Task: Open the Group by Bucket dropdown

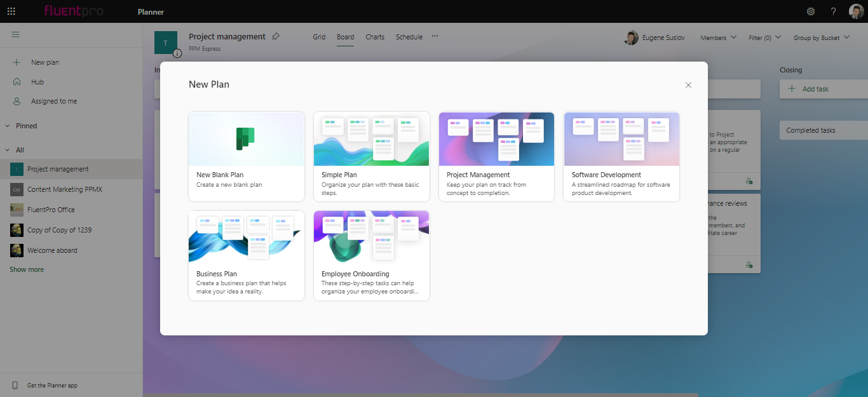Action: point(822,37)
